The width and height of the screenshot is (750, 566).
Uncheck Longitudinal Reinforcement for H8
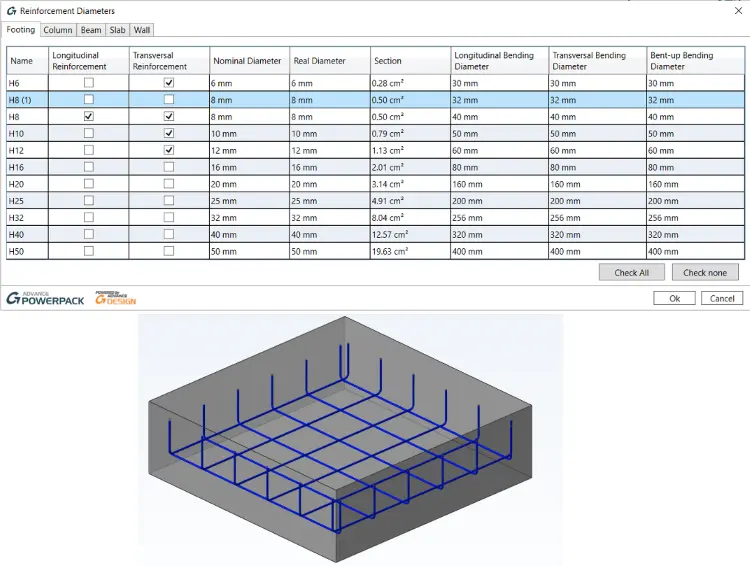coord(88,116)
